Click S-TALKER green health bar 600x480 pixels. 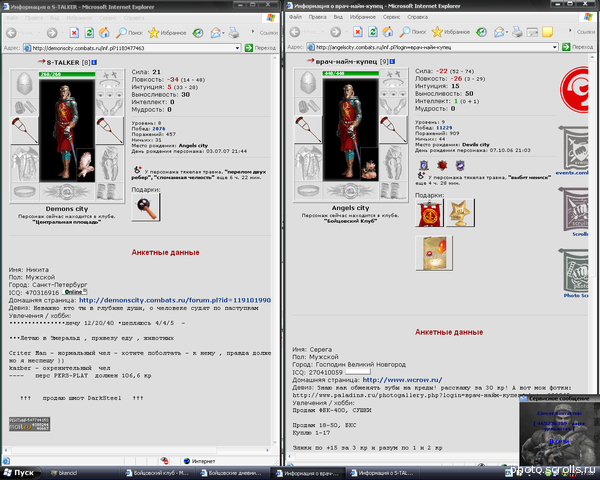67,74
